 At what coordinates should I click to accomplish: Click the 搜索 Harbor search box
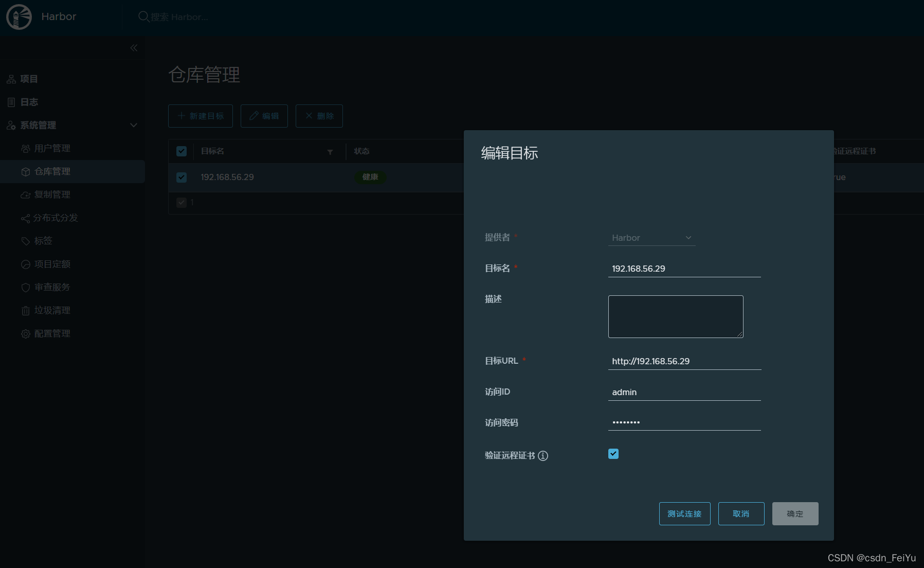point(179,17)
